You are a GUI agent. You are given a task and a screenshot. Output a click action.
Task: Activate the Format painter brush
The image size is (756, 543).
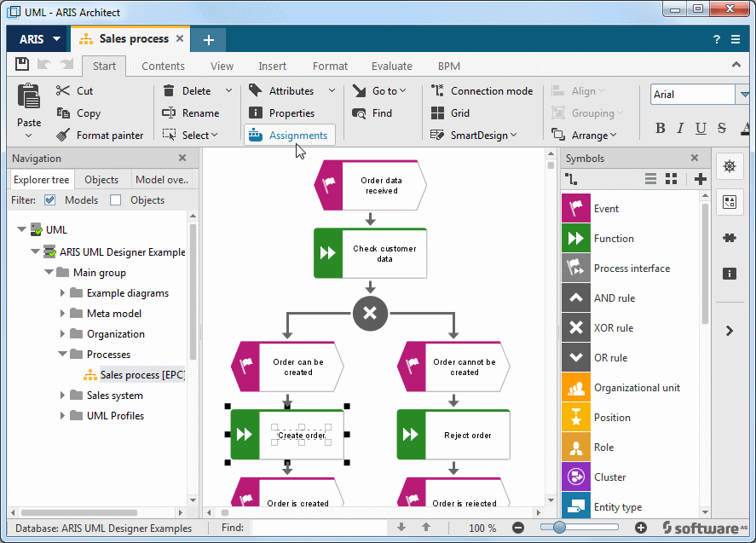[63, 135]
